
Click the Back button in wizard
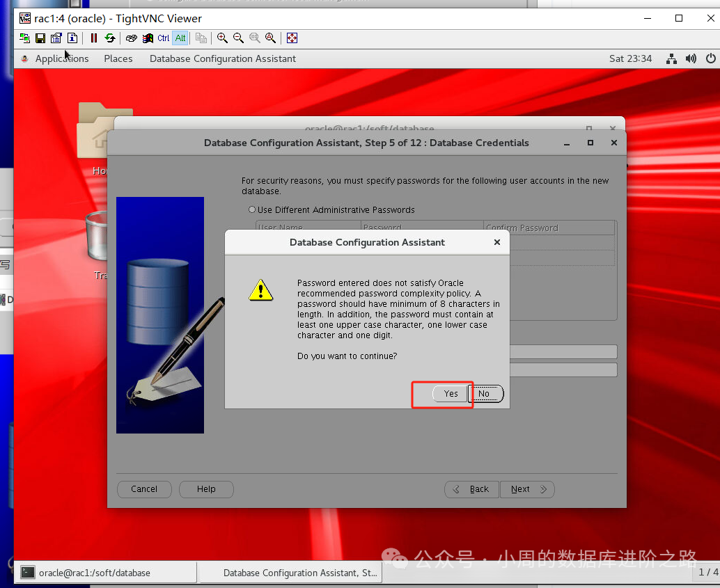click(x=471, y=489)
